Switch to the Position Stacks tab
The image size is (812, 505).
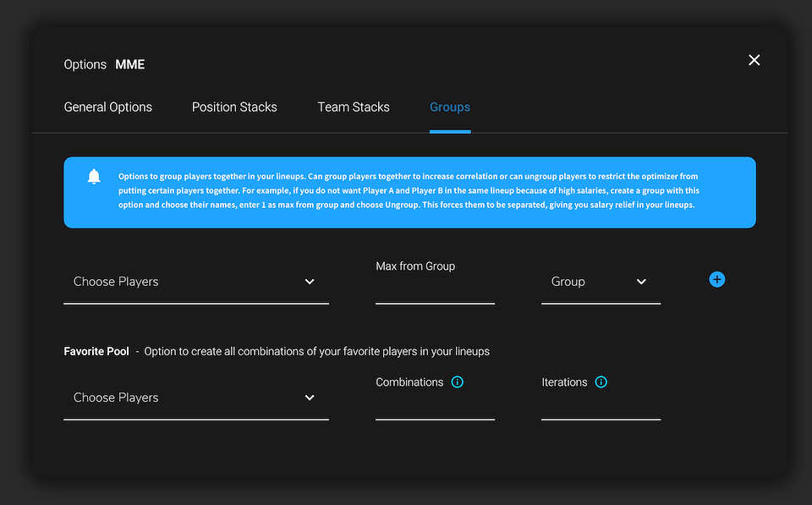234,107
